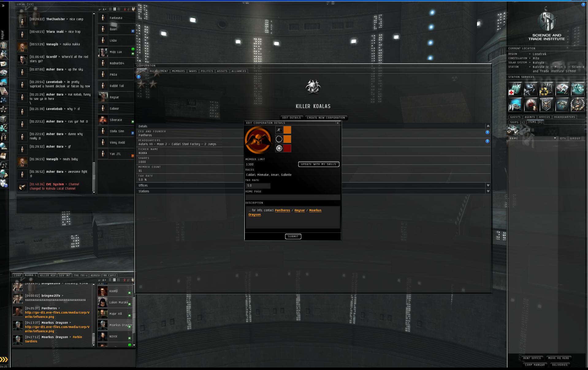Open the Corp Hangar

[535, 365]
